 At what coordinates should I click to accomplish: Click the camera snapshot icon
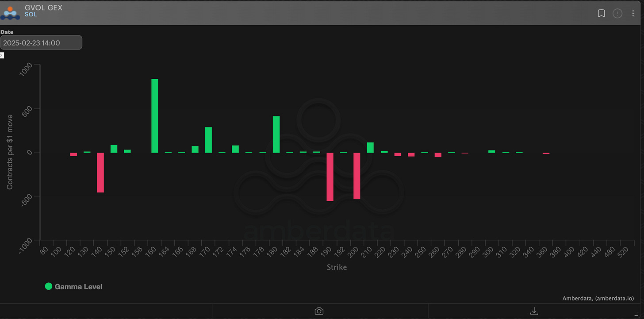click(x=319, y=311)
